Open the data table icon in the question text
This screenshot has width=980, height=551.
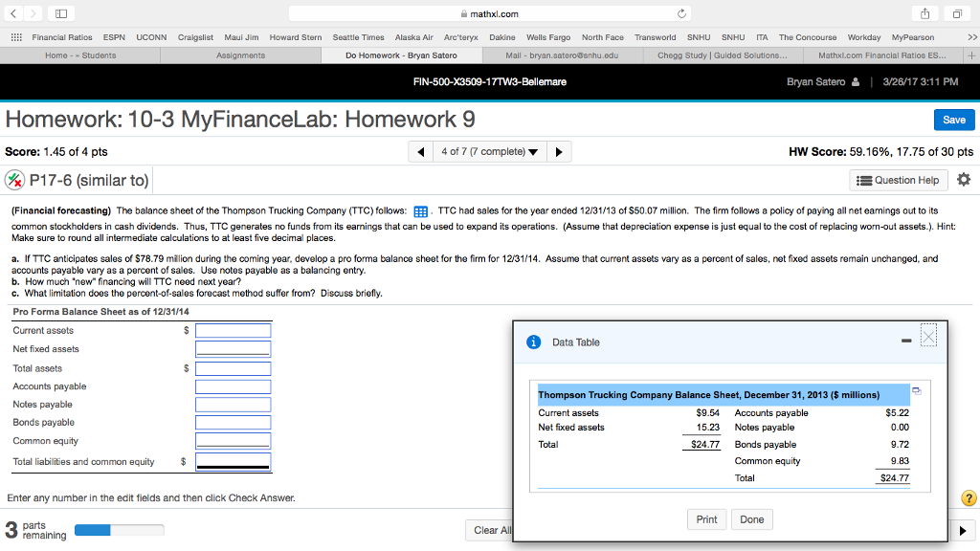419,210
